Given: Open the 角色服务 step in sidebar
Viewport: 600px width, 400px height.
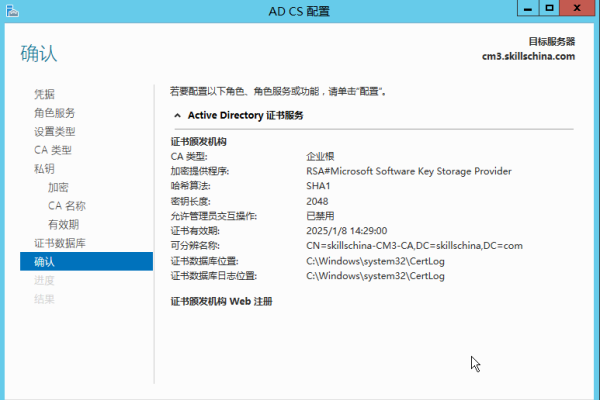Looking at the screenshot, I should point(54,113).
